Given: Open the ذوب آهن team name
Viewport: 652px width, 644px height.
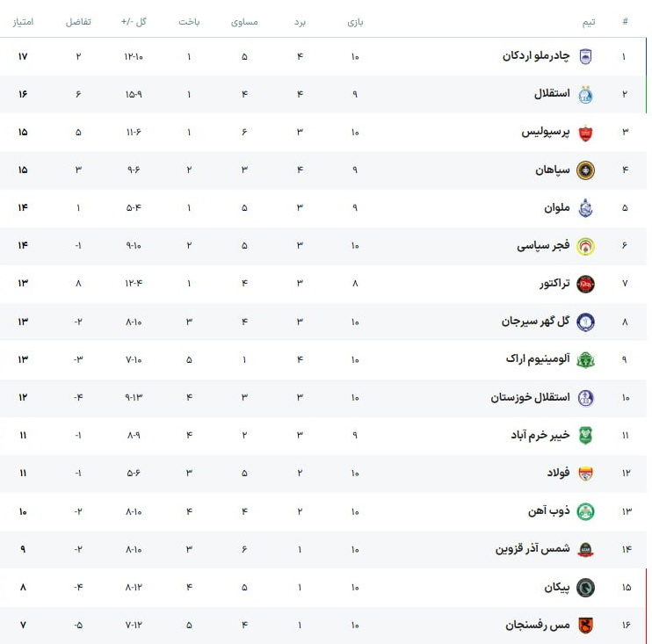Looking at the screenshot, I should pyautogui.click(x=550, y=510).
